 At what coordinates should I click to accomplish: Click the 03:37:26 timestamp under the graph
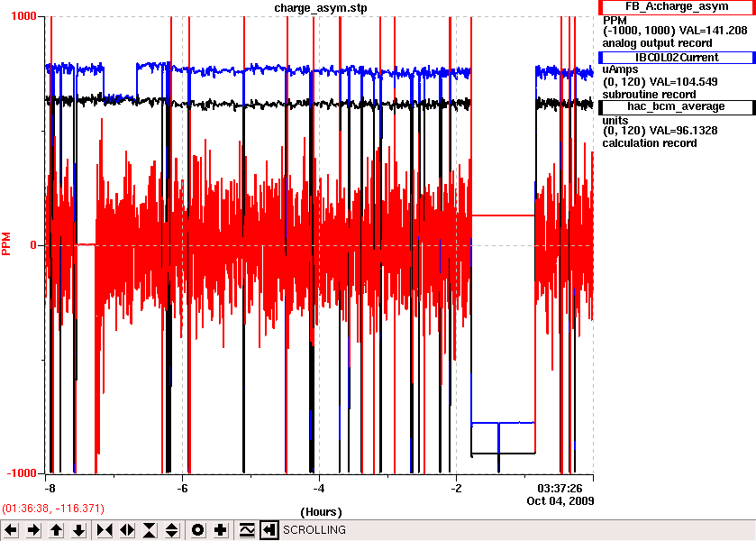pyautogui.click(x=560, y=489)
